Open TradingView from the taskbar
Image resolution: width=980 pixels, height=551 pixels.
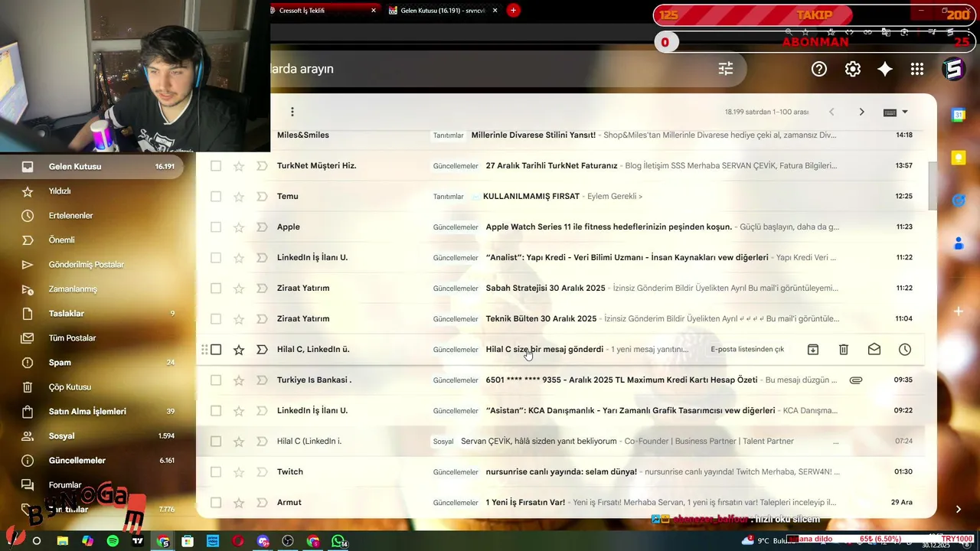pyautogui.click(x=138, y=541)
